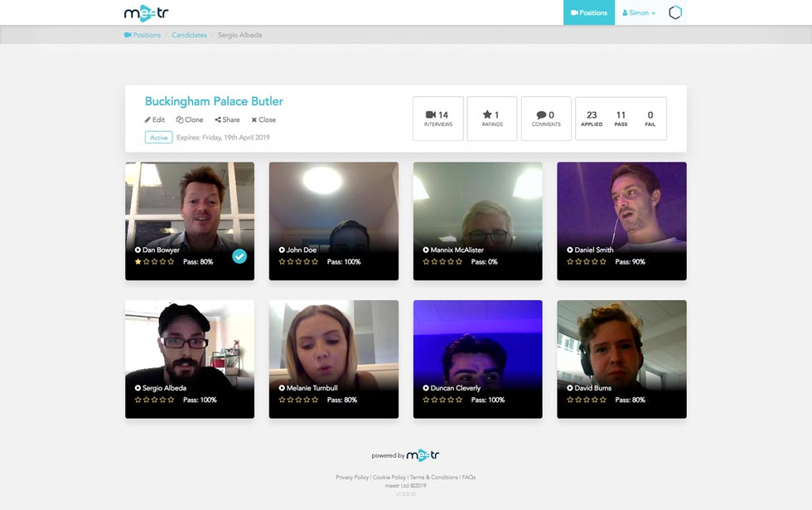Rate Mannix McAlister with five stars
Screen dimensions: 812x510
[459, 262]
